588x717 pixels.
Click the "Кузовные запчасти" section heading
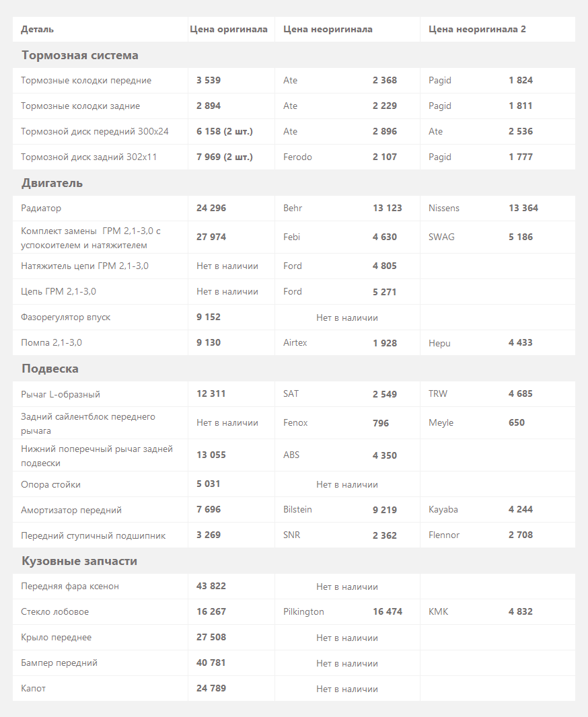tap(79, 561)
